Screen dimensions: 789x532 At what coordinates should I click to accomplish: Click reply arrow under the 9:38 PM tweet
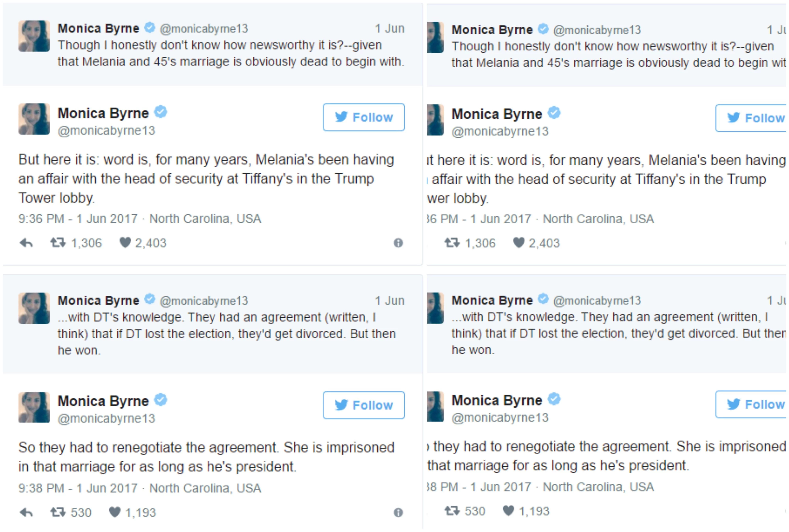(x=26, y=512)
